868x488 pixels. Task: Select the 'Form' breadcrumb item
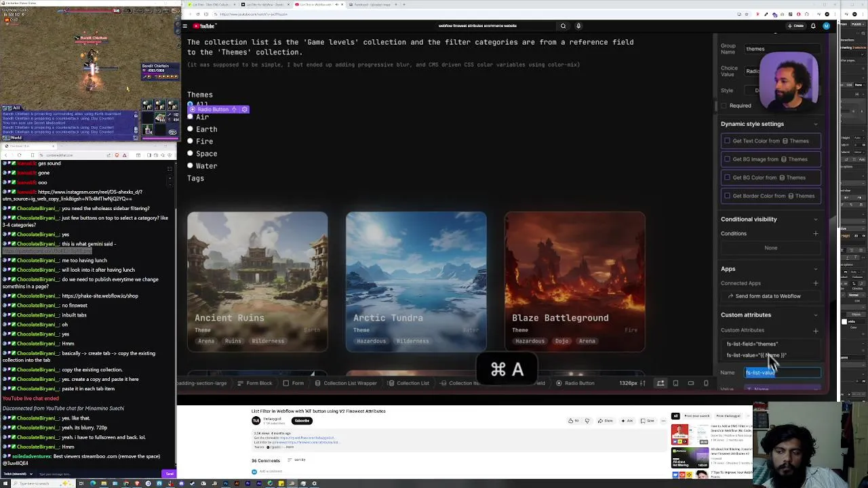[x=294, y=384]
